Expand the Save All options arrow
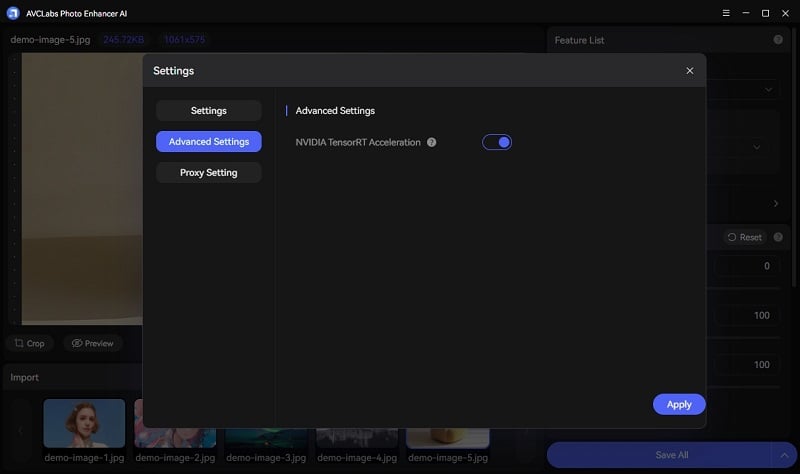Viewport: 800px width, 474px height. [784, 455]
